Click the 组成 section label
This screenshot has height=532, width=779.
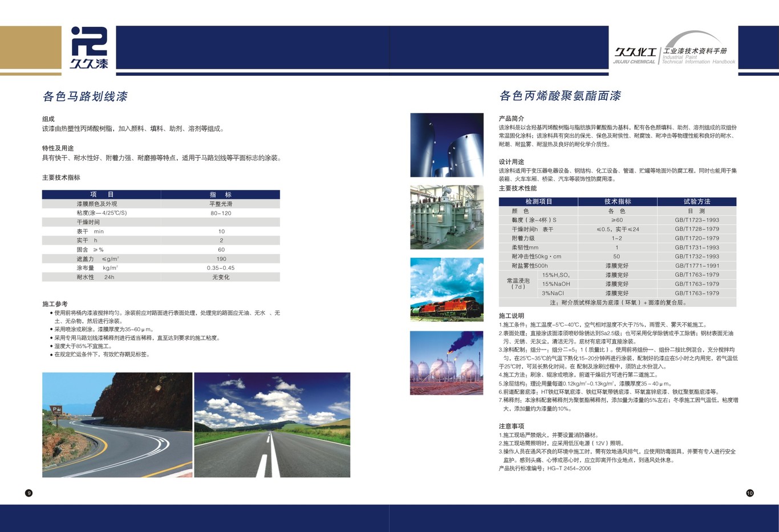(x=48, y=119)
